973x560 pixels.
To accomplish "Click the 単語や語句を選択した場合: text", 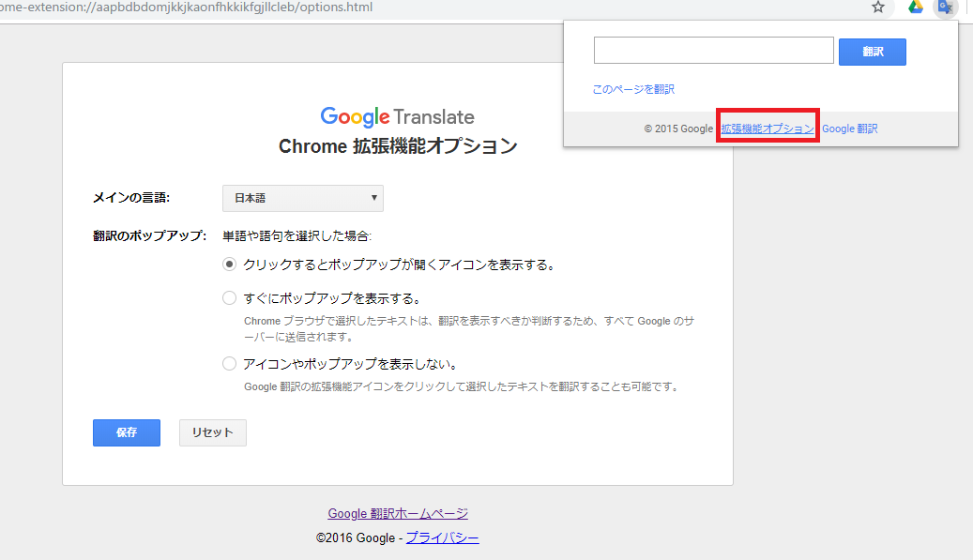I will pyautogui.click(x=297, y=235).
